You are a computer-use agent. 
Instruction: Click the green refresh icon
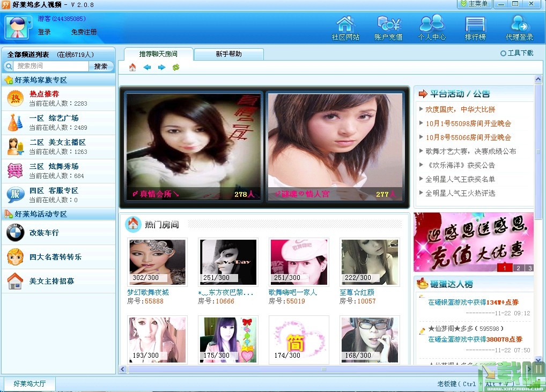[176, 67]
